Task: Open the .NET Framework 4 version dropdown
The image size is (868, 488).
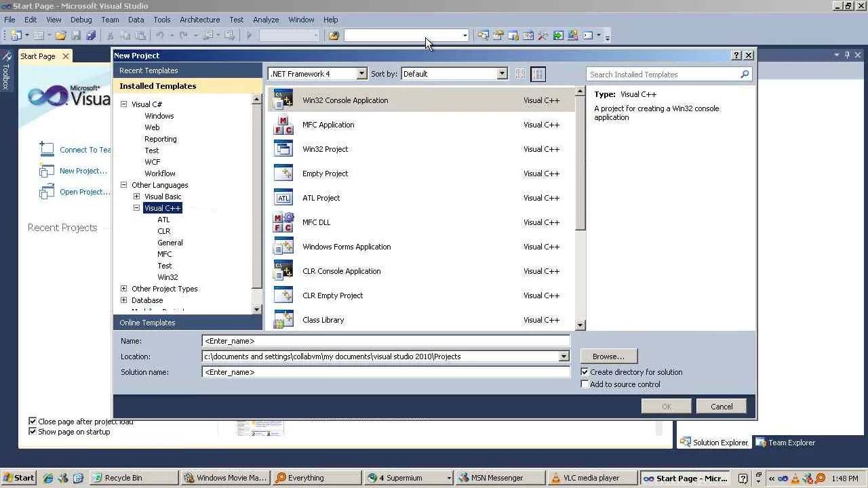Action: (x=361, y=74)
